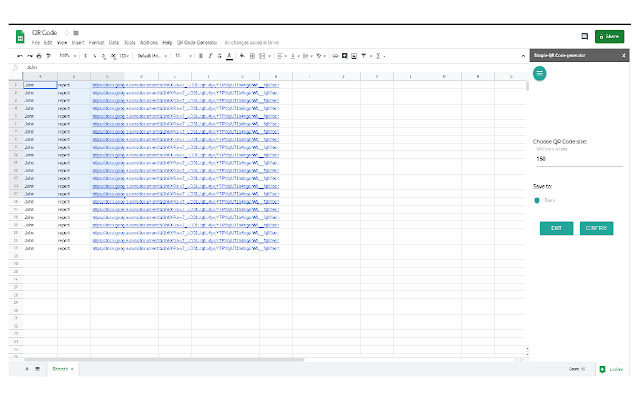Apply italic formatting
This screenshot has width=640, height=400.
pos(210,56)
